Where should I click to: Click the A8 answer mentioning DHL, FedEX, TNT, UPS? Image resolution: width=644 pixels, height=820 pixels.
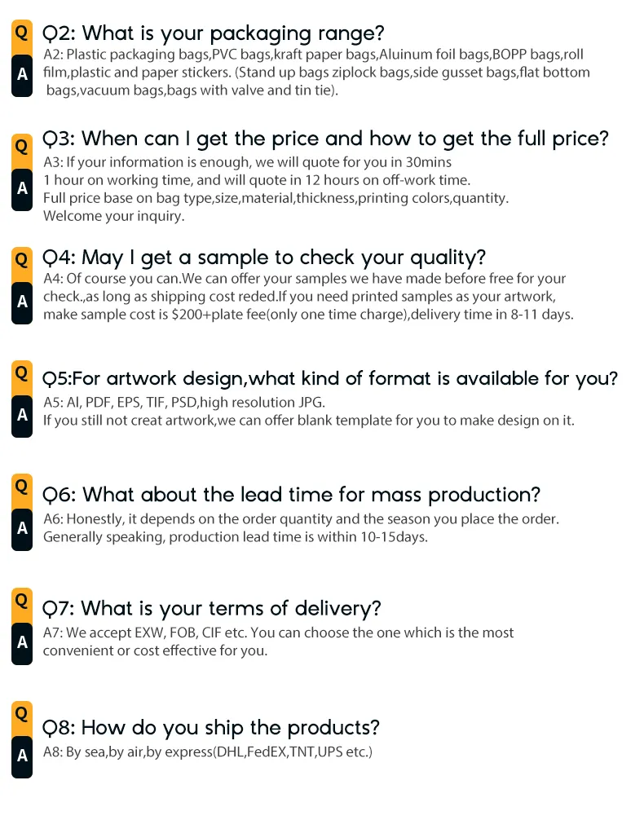click(208, 752)
